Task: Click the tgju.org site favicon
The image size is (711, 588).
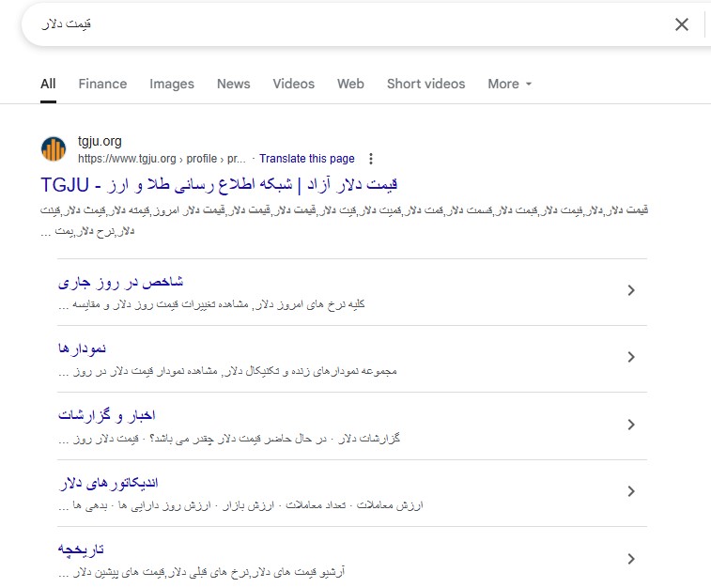Action: (x=54, y=149)
